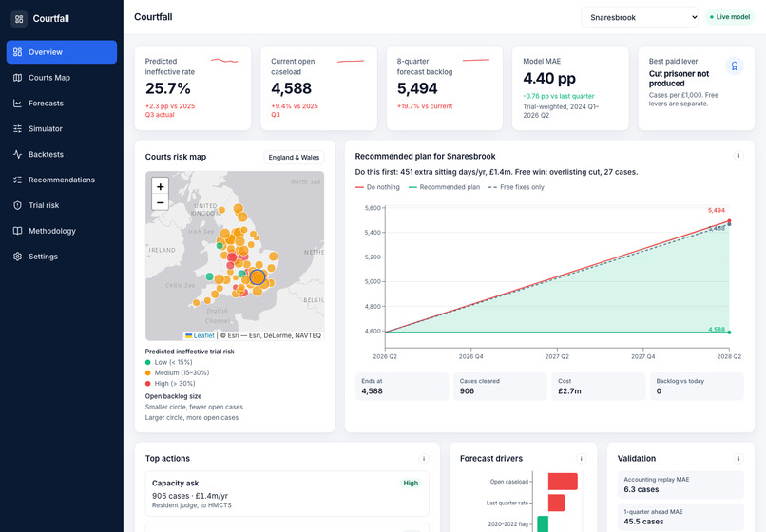Open the Snaresbrook court selector dropdown
766x532 pixels.
[640, 18]
